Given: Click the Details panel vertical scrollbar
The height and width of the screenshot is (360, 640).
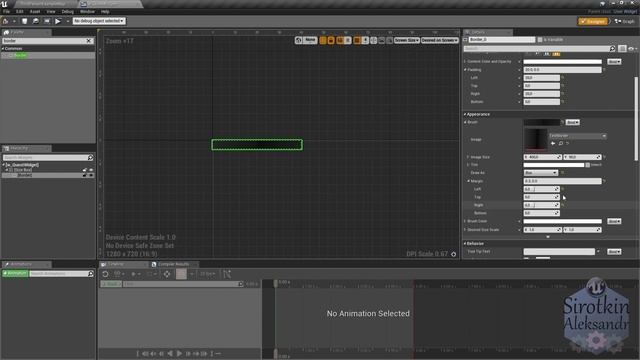Looking at the screenshot, I should pos(636,118).
